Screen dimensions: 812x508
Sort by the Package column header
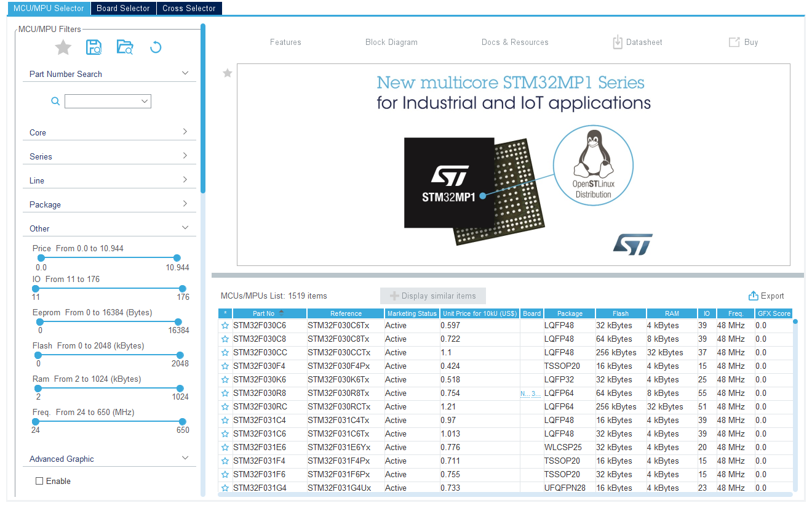click(570, 313)
